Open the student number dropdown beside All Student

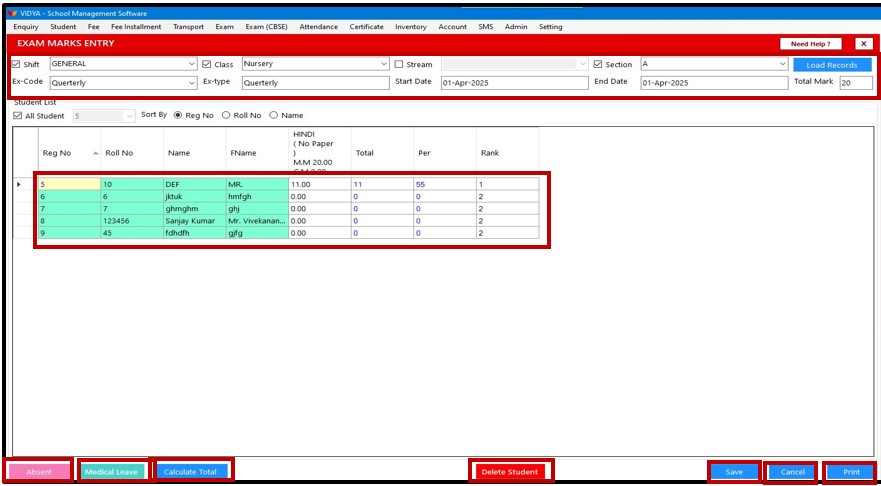(x=130, y=116)
